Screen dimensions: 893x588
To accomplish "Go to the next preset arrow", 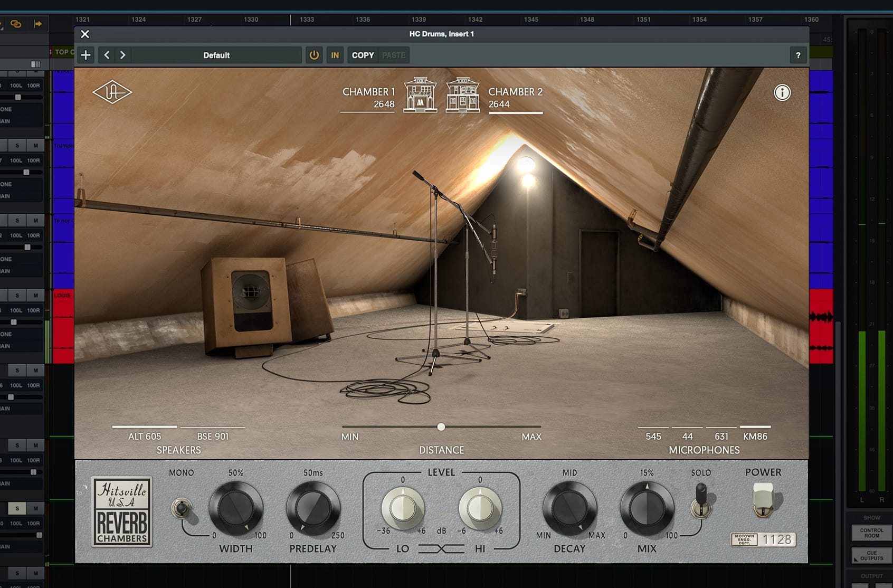I will click(x=122, y=55).
